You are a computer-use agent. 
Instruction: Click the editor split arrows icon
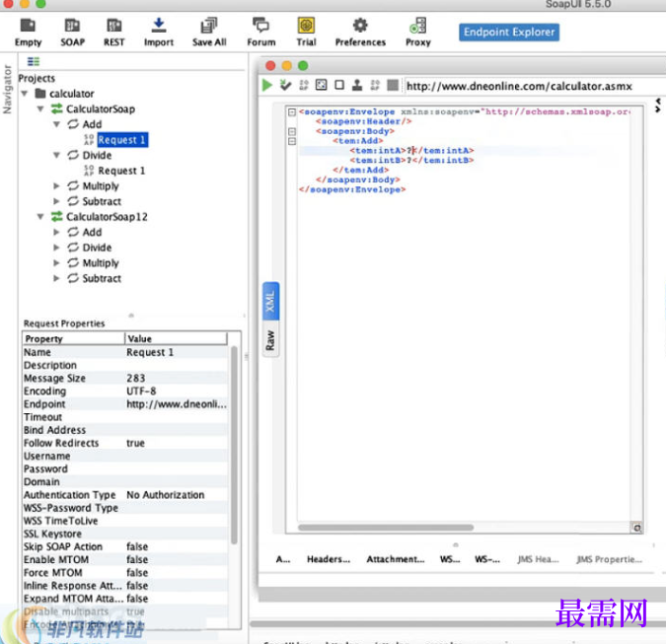coord(658,106)
